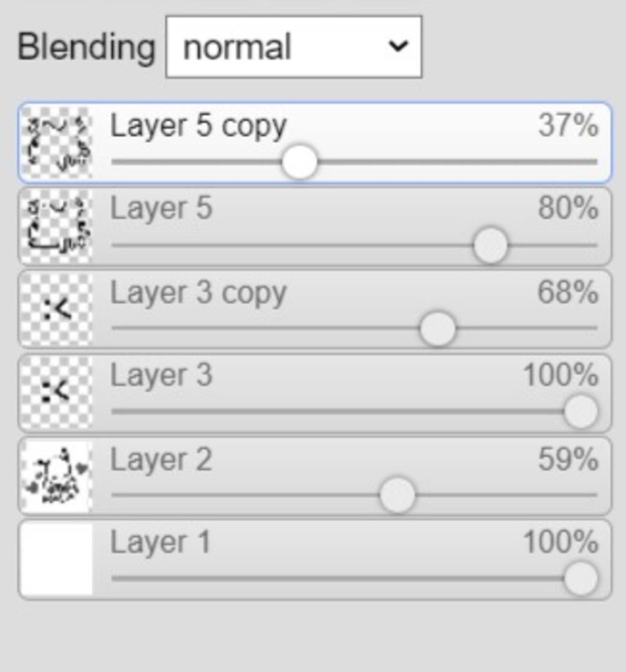Click the Layer 1 name text
The width and height of the screenshot is (626, 672).
(160, 542)
